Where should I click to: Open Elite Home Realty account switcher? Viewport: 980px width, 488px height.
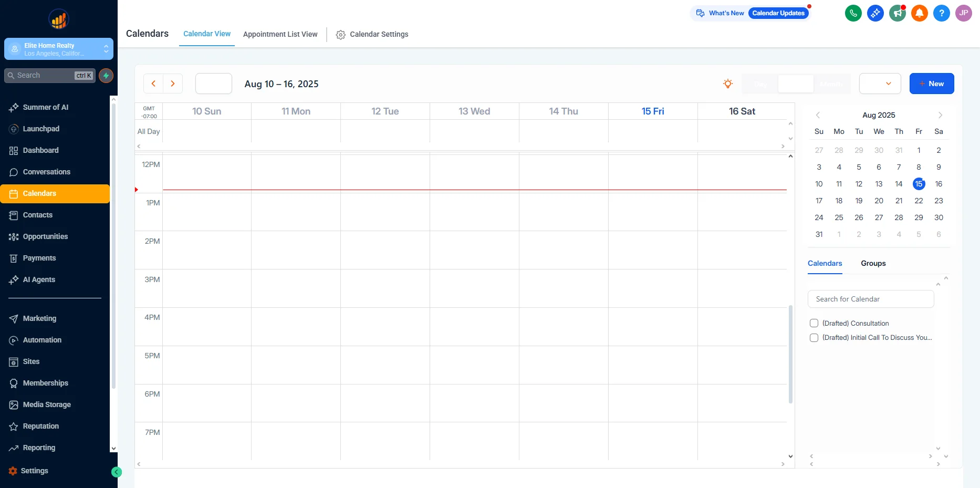tap(59, 49)
